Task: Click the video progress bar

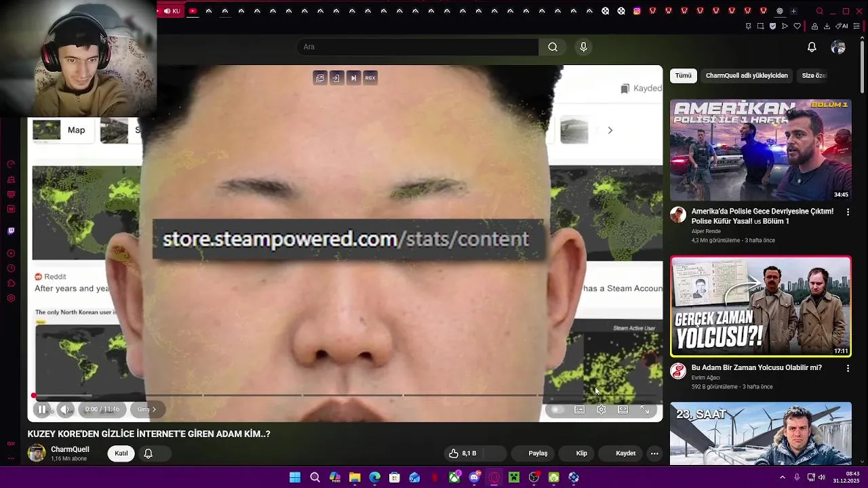Action: pyautogui.click(x=345, y=395)
